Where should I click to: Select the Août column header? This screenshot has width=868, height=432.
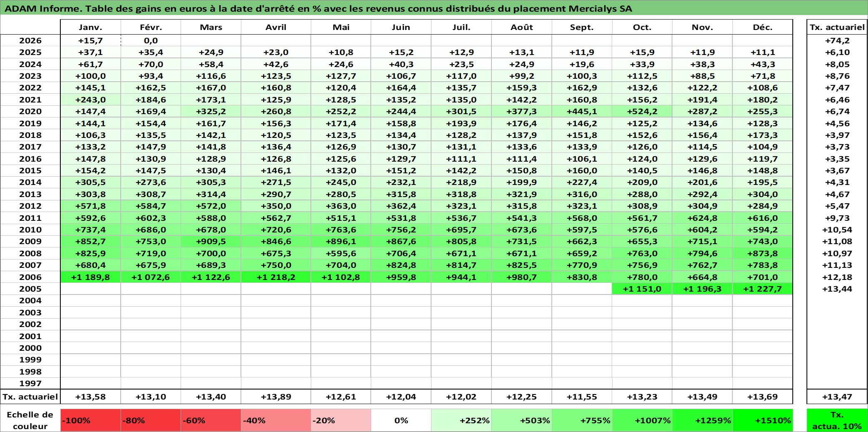point(522,27)
